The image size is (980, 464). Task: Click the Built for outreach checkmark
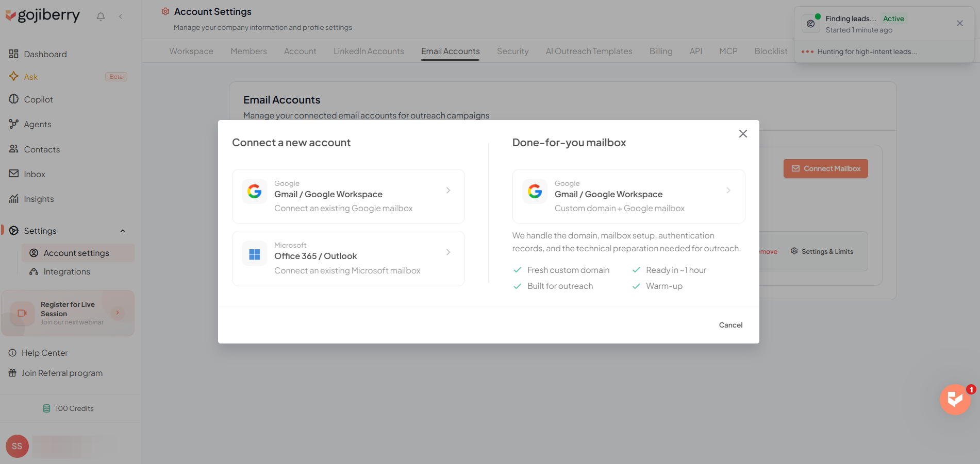(518, 286)
